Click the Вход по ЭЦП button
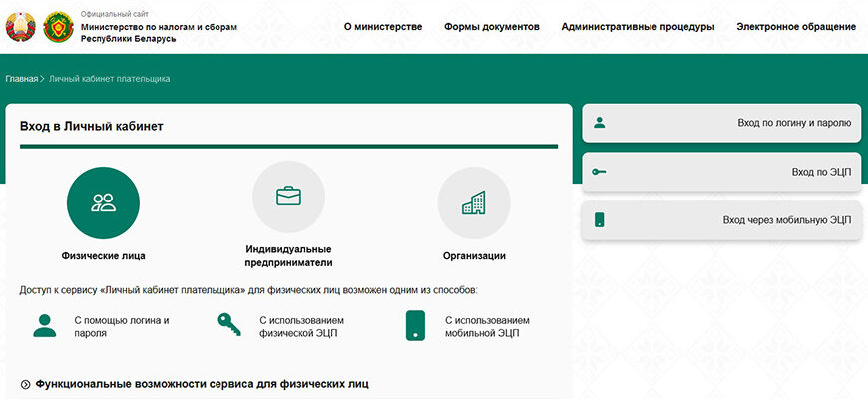Image resolution: width=868 pixels, height=399 pixels. click(721, 172)
